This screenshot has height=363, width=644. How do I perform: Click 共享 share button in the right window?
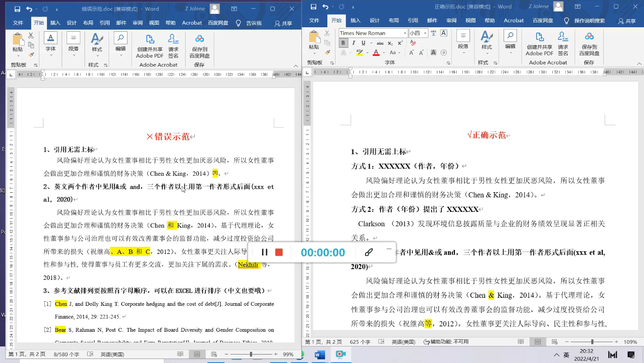pyautogui.click(x=627, y=21)
